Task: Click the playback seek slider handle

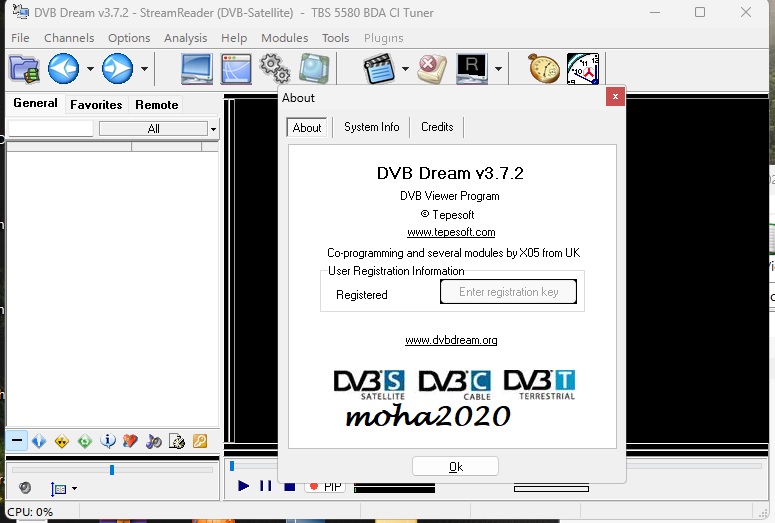Action: tap(232, 466)
